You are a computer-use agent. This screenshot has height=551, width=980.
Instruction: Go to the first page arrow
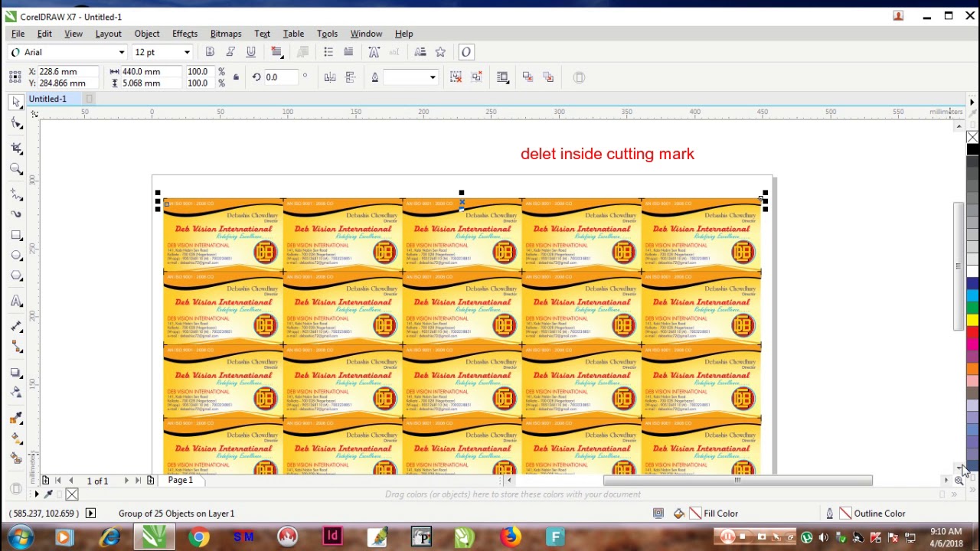57,481
